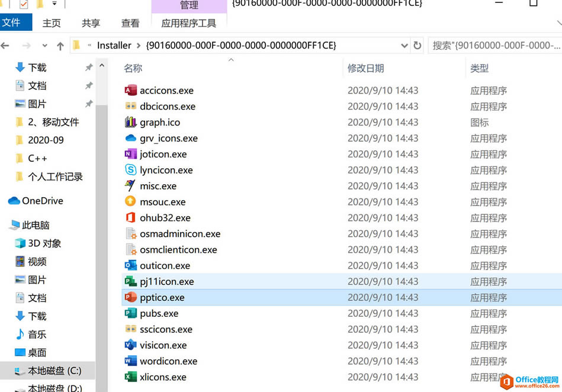This screenshot has width=562, height=392.
Task: Click the osmclienticon.exe file icon
Action: click(x=130, y=249)
